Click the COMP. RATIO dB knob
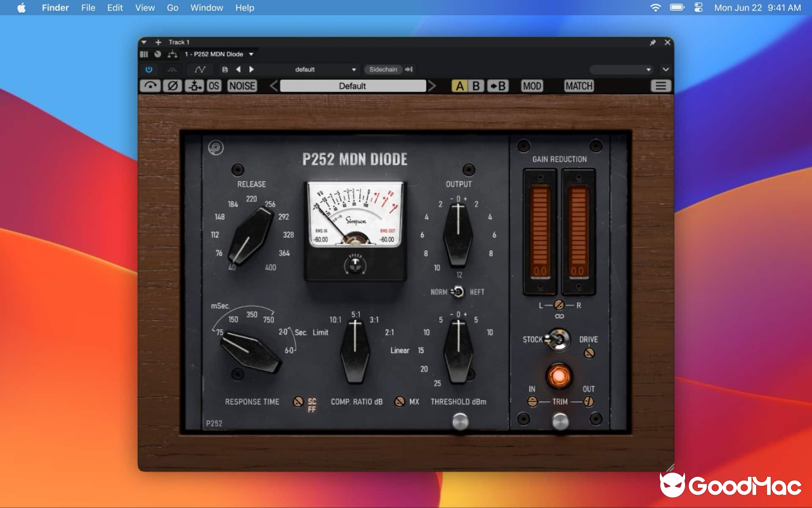 click(x=355, y=352)
